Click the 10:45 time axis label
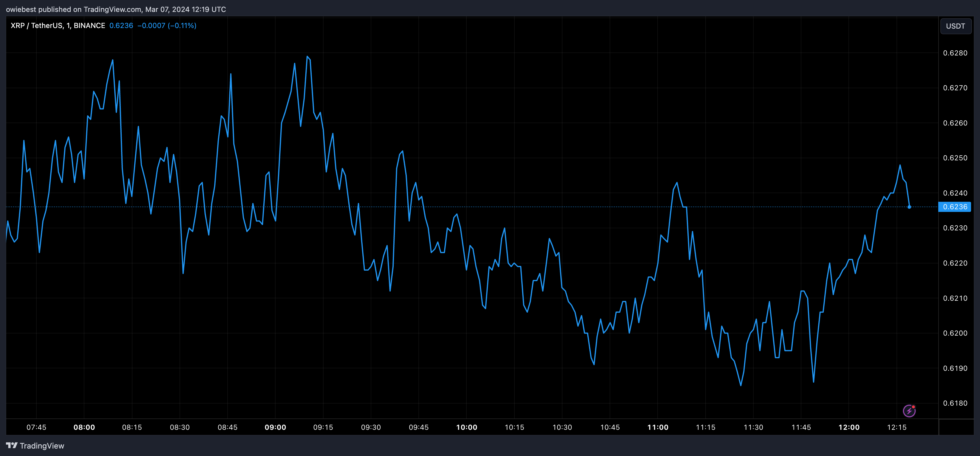The height and width of the screenshot is (456, 980). tap(610, 427)
